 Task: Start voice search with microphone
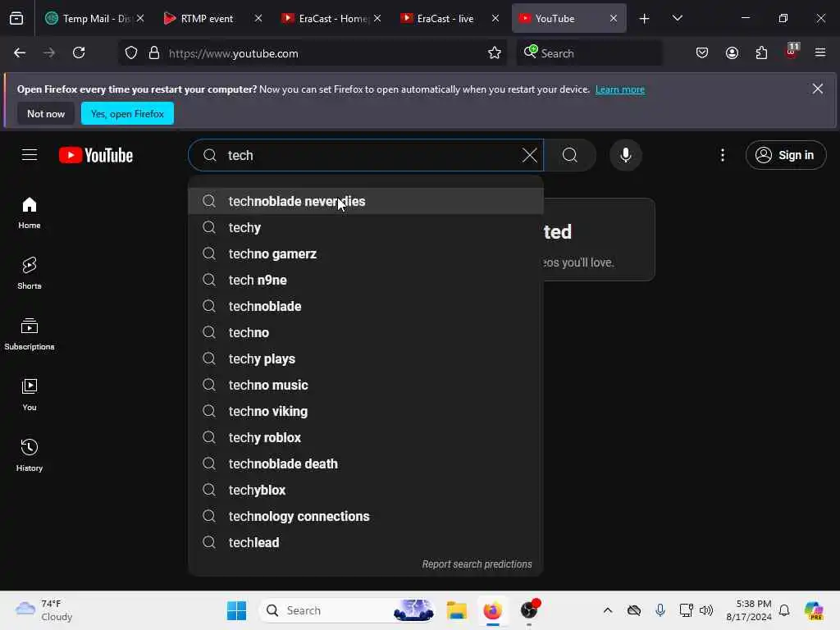(625, 155)
